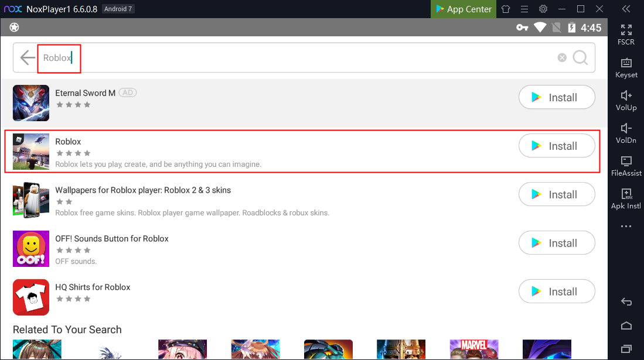This screenshot has width=644, height=360.
Task: Open the NoxPlayer hamburger menu
Action: click(524, 9)
